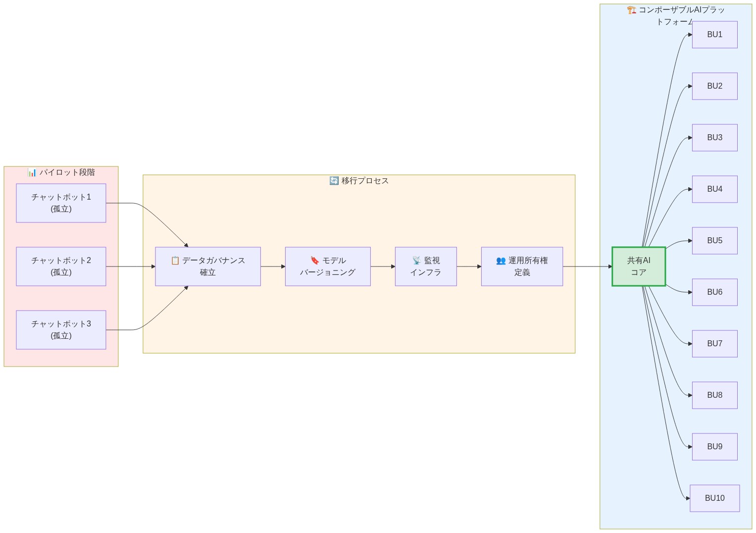This screenshot has height=533, width=756.
Task: Select the チャットボット2 (孤立) node
Action: [x=61, y=266]
